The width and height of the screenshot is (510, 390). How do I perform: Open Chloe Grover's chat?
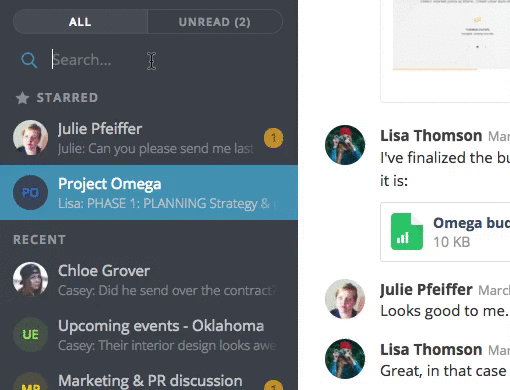pos(149,279)
